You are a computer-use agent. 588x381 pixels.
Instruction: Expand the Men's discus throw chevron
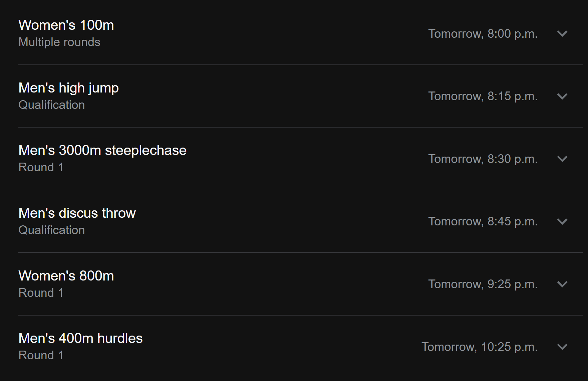click(x=562, y=222)
